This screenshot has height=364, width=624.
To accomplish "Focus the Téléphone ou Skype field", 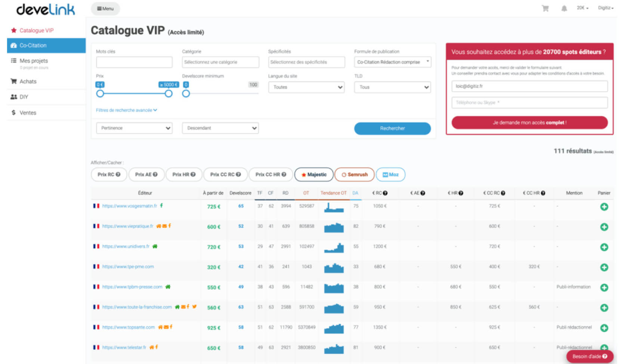I will tap(529, 103).
